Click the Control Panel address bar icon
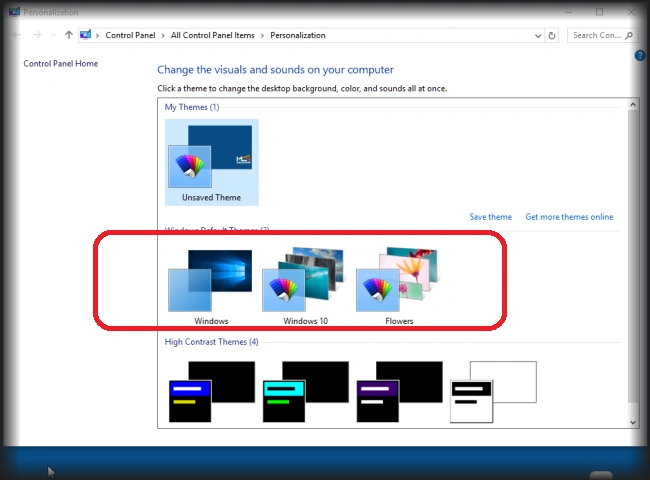The image size is (650, 480). coord(85,35)
